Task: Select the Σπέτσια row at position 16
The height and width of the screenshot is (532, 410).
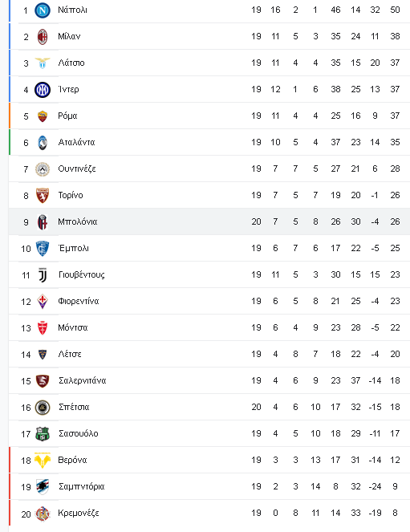Action: (x=209, y=407)
